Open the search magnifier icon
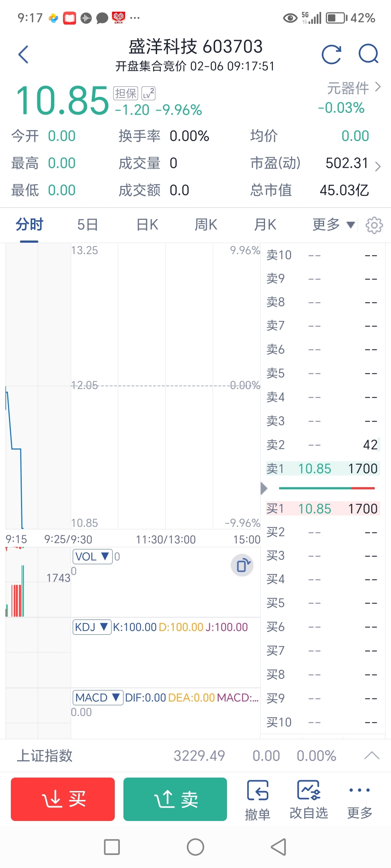Viewport: 391px width, 868px height. pos(368,54)
